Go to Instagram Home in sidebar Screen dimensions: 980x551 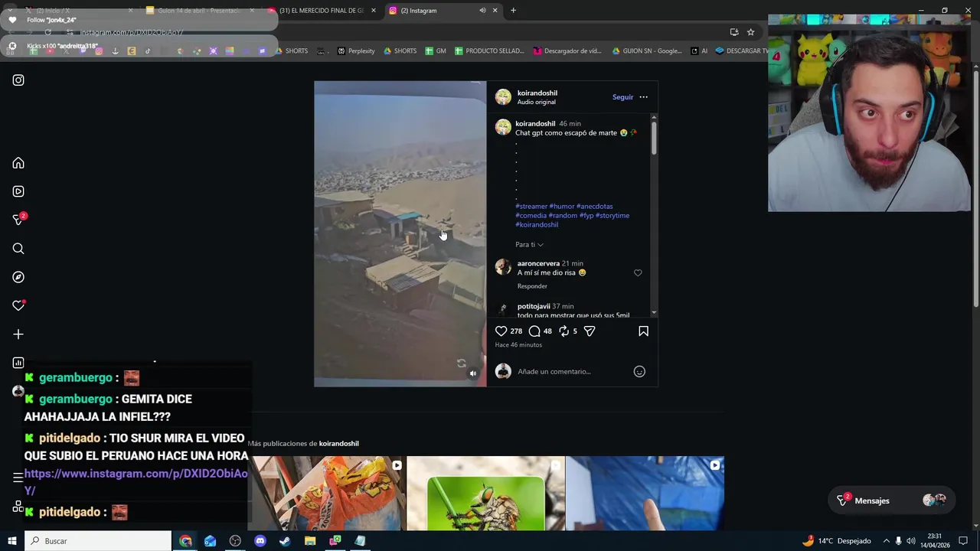click(x=18, y=163)
